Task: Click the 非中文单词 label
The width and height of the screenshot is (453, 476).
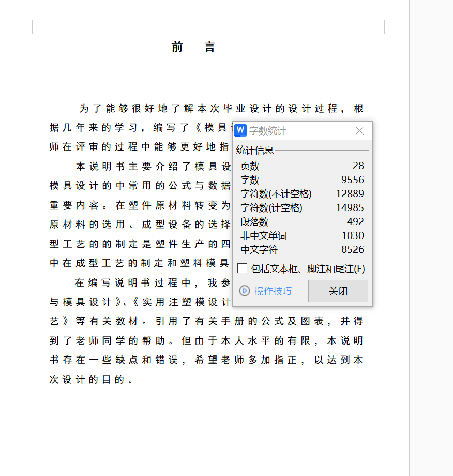Action: (x=264, y=236)
